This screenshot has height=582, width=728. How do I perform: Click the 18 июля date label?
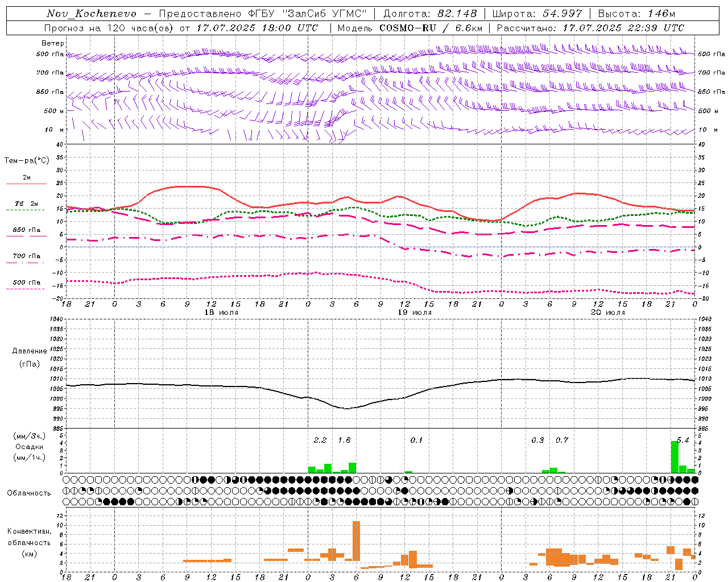pyautogui.click(x=221, y=313)
